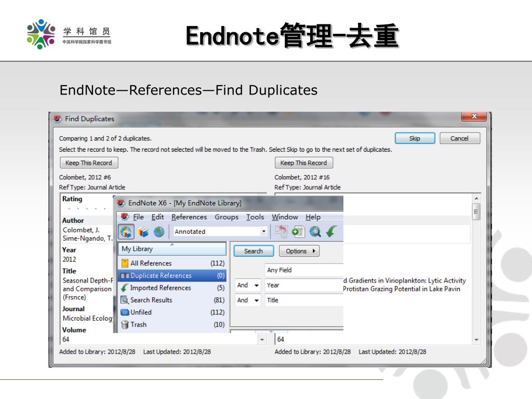The width and height of the screenshot is (532, 399).
Task: Click the Imported References arrow icon
Action: coord(125,288)
